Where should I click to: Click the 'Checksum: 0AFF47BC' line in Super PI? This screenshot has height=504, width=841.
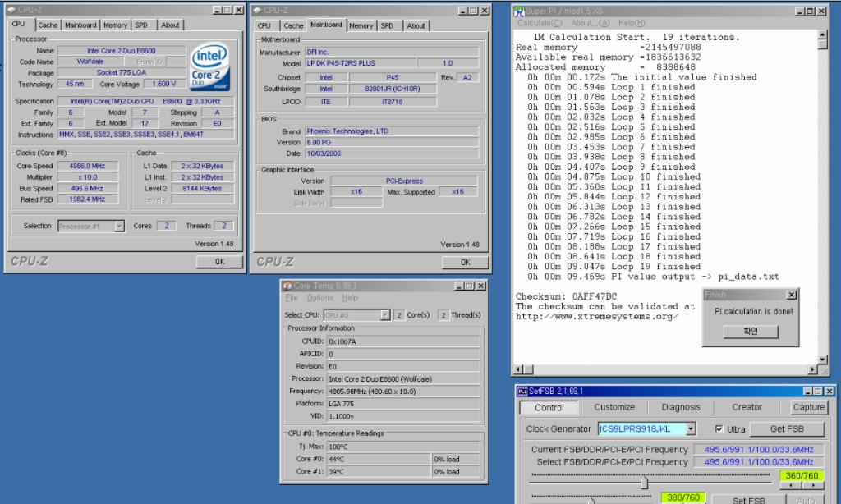[x=567, y=296]
